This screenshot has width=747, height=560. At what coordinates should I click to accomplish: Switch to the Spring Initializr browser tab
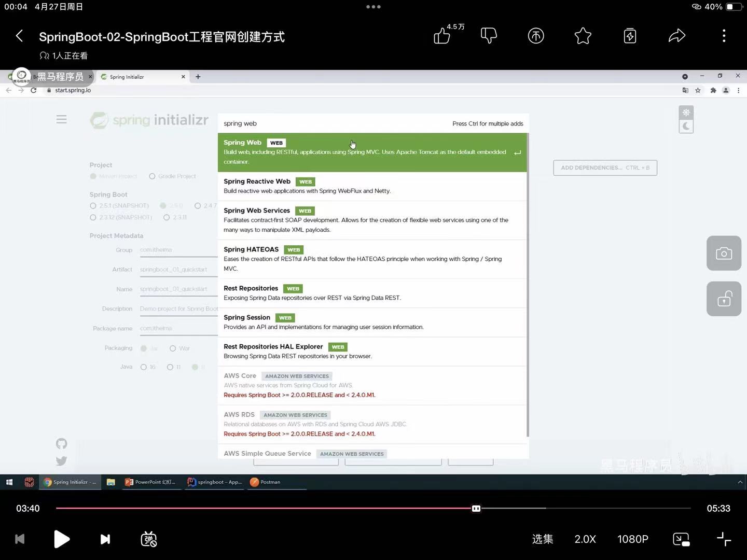pos(143,77)
